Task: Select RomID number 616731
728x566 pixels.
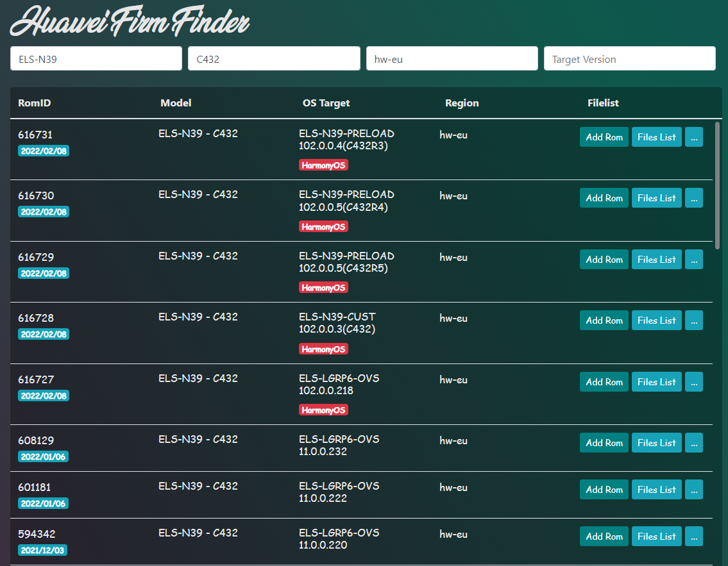Action: (35, 135)
